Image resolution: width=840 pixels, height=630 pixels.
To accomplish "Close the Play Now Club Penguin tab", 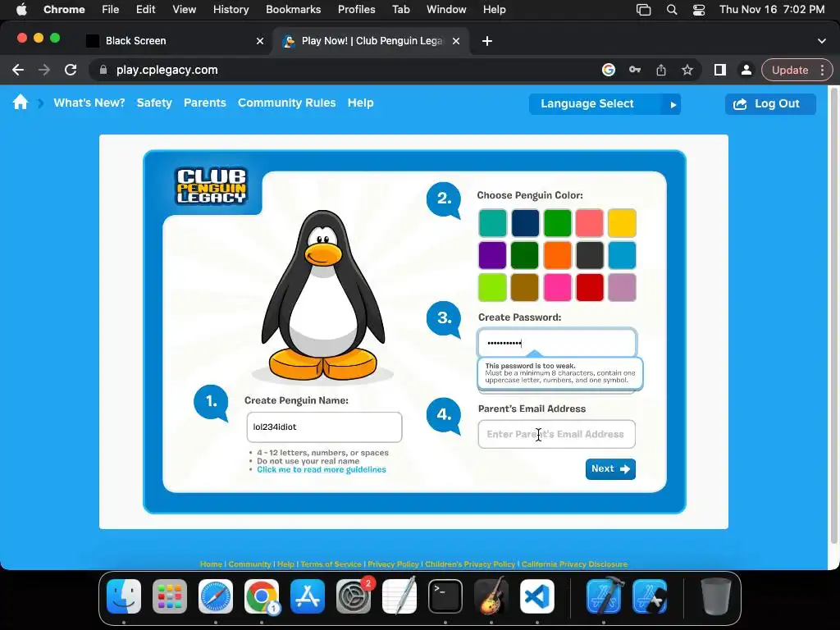I will [456, 41].
